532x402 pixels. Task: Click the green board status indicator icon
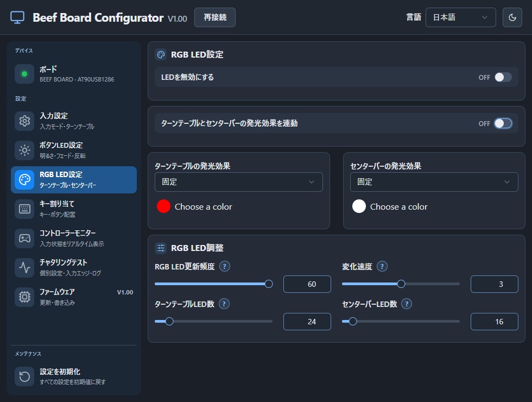click(x=24, y=74)
